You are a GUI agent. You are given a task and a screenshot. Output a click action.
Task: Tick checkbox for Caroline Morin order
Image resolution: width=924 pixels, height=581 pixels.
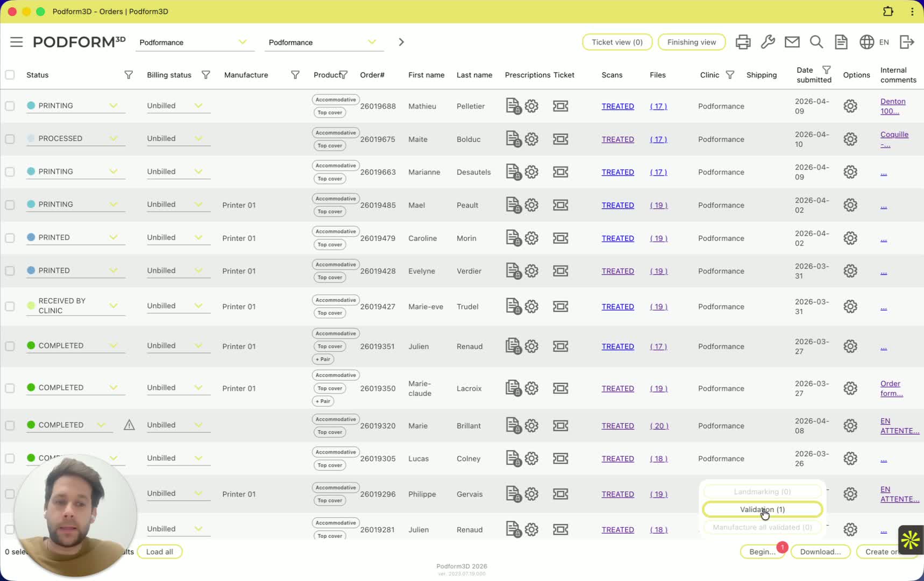[10, 238]
